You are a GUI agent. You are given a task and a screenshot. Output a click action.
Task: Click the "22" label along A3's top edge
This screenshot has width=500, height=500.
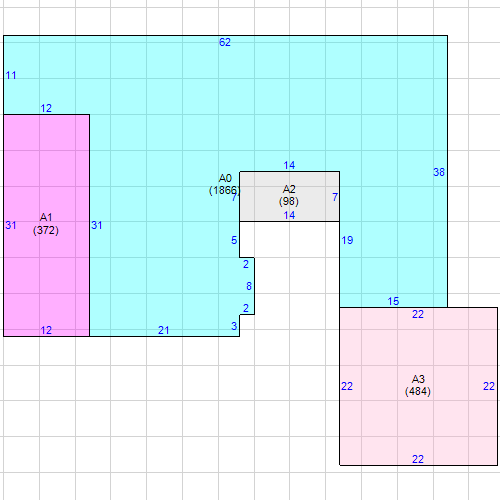point(418,314)
